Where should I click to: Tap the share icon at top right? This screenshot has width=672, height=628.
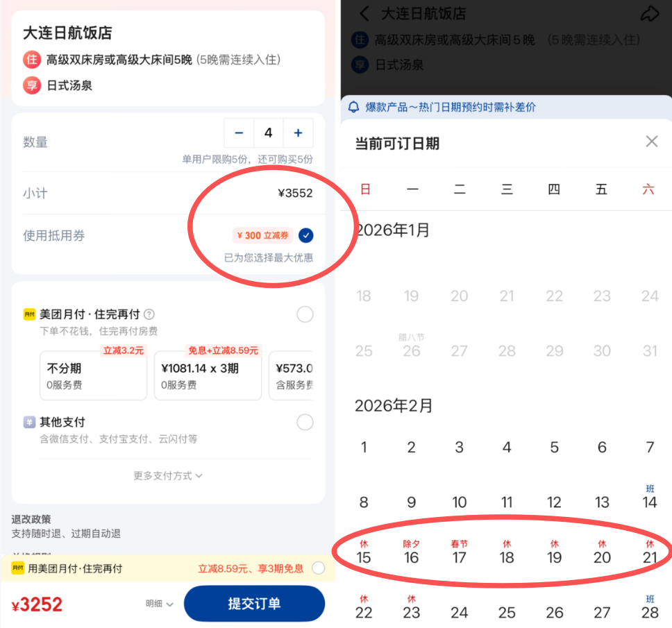tap(650, 12)
